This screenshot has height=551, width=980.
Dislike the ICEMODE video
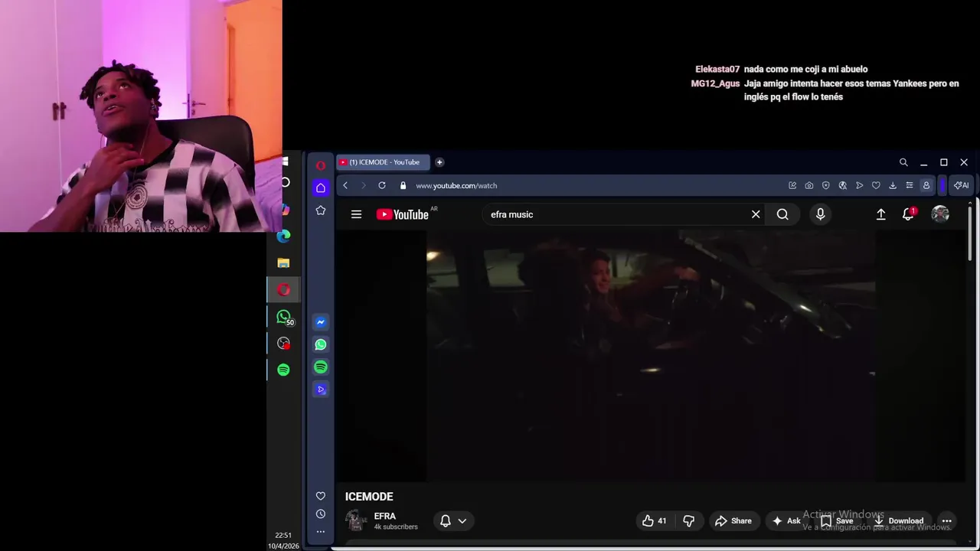tap(688, 520)
